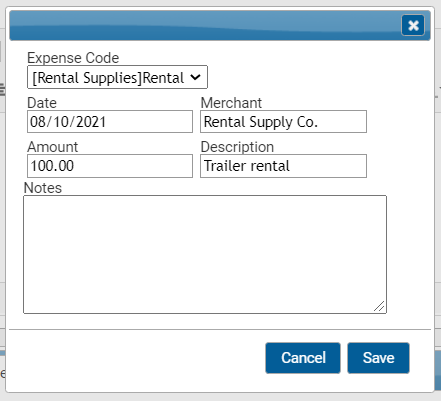This screenshot has height=401, width=441.
Task: Click the Date field showing 08/10/2021
Action: click(x=110, y=122)
